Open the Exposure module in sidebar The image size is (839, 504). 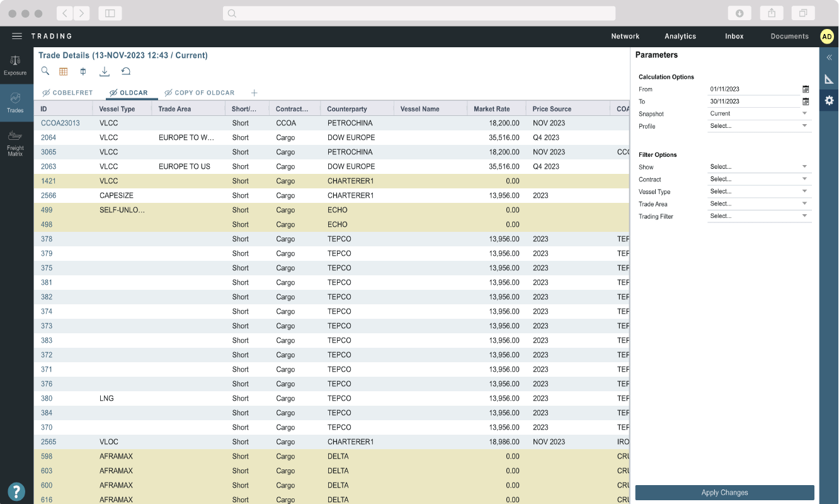(16, 66)
